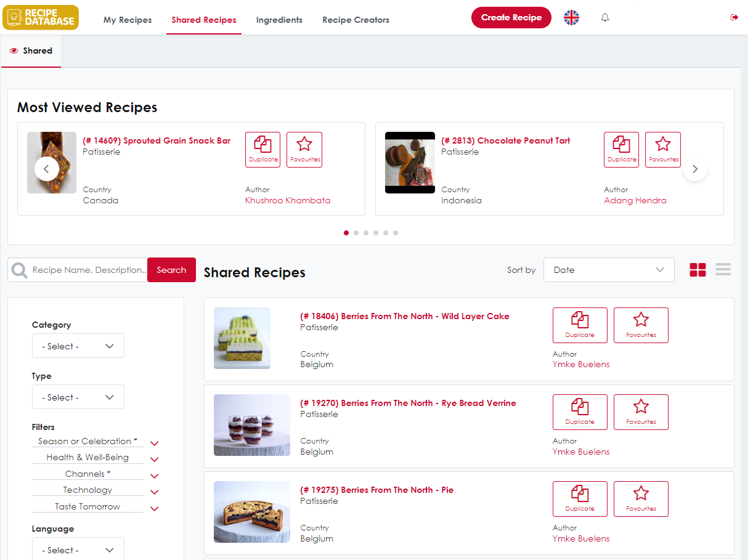The height and width of the screenshot is (560, 748).
Task: Switch to grid view layout
Action: pos(697,270)
